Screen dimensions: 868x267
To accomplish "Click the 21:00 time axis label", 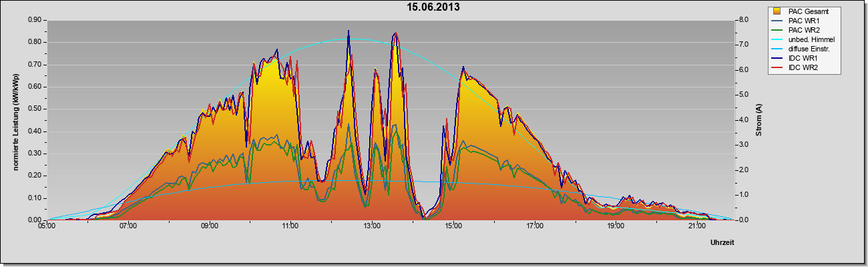I will (x=696, y=226).
